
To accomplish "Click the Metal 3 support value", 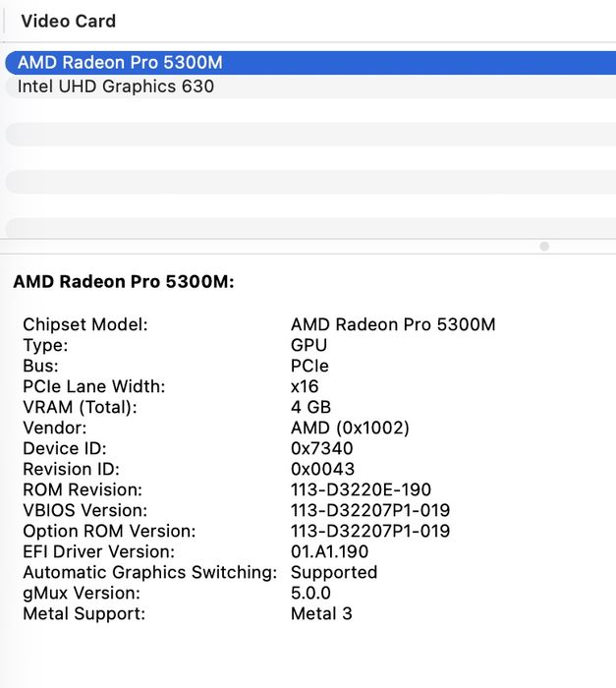I will tap(321, 613).
